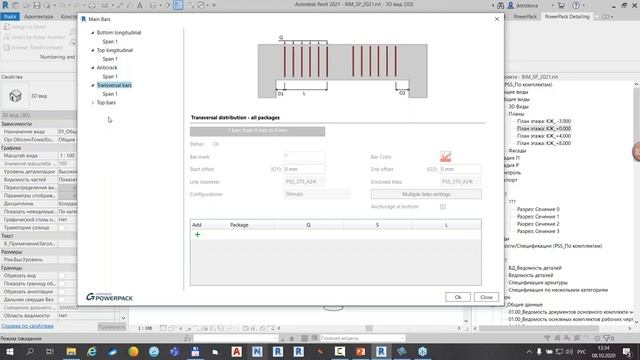Open Windows search in taskbar
Image resolution: width=640 pixels, height=360 pixels.
coord(30,351)
